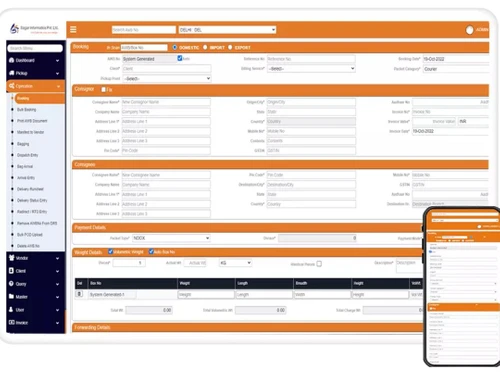Expand the Master menu chevron
Viewport: 500px width, 375px height.
point(58,297)
